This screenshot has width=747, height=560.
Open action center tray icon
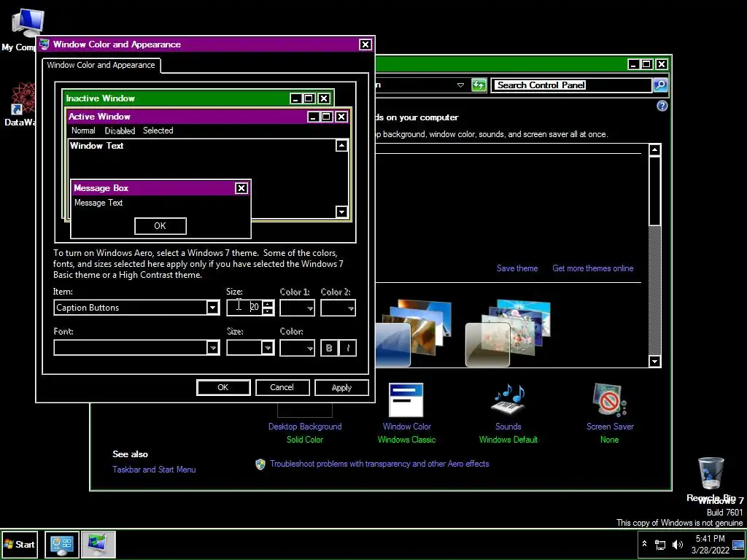[738, 544]
